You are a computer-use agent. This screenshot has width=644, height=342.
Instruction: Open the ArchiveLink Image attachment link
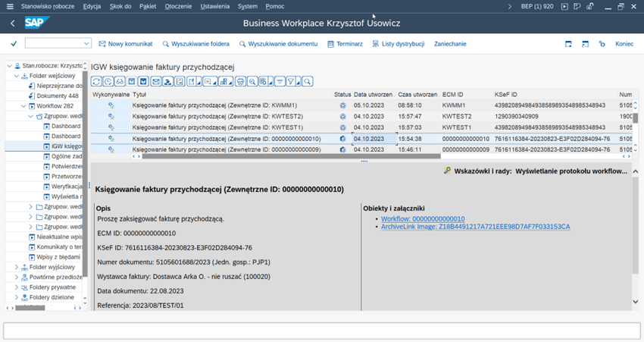point(476,227)
